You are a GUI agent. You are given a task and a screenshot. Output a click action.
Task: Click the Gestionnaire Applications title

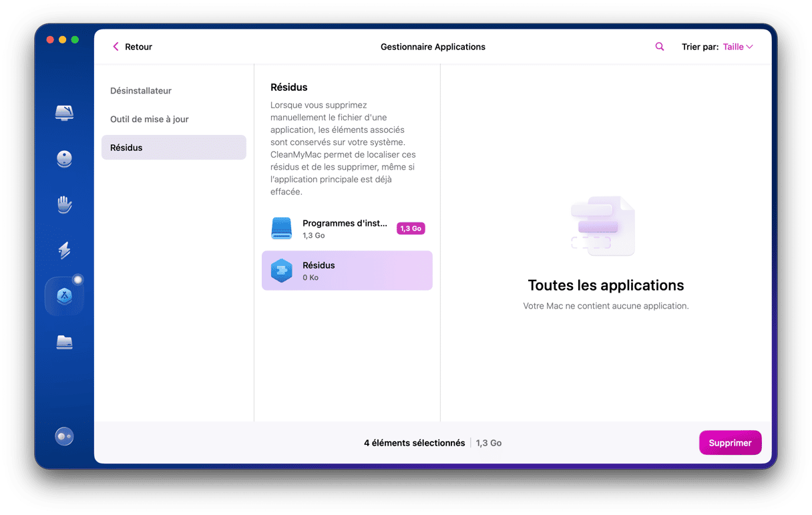point(433,47)
